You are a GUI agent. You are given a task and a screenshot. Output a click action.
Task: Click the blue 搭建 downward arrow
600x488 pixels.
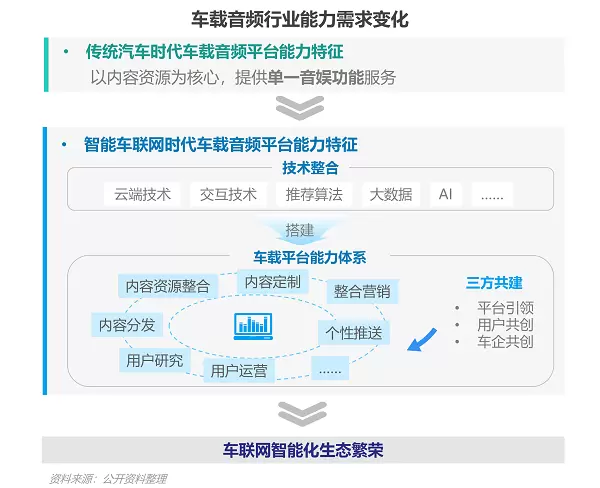pyautogui.click(x=300, y=230)
